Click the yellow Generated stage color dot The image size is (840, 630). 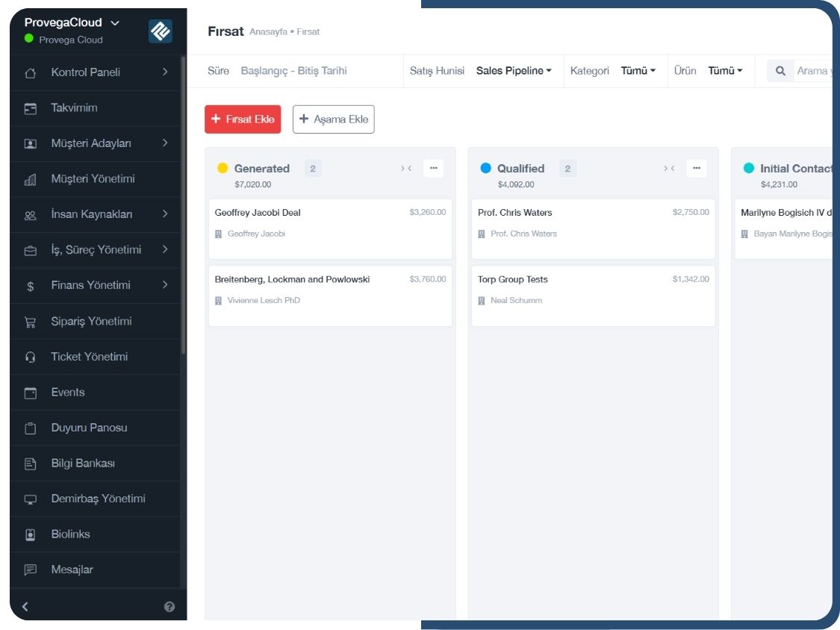(223, 169)
